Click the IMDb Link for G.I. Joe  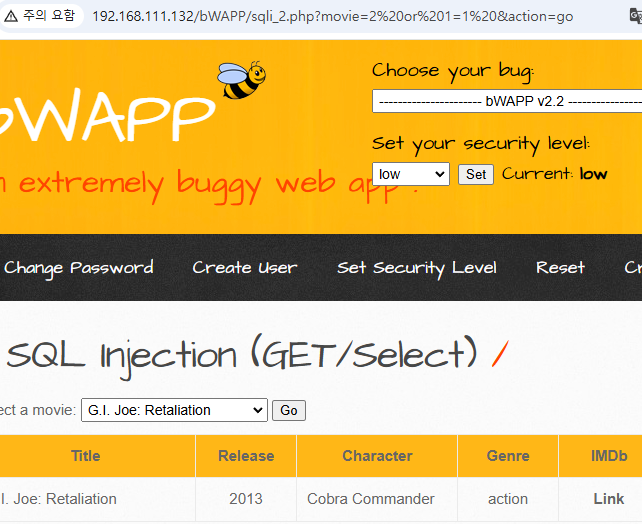608,499
